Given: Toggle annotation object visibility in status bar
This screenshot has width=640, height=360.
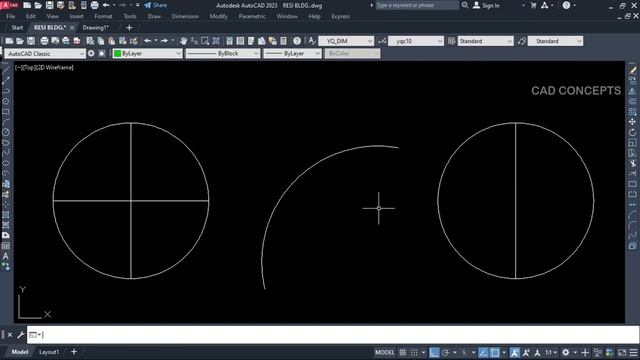Looking at the screenshot, I should click(x=514, y=352).
